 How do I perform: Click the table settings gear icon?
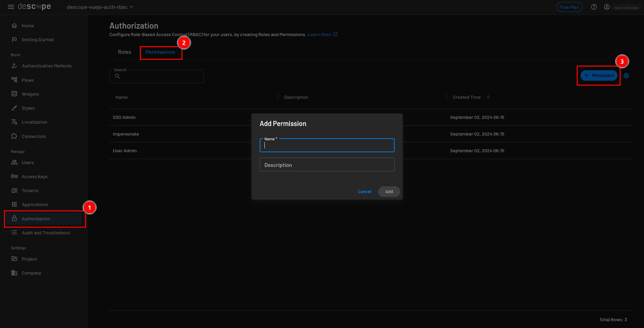tap(626, 75)
